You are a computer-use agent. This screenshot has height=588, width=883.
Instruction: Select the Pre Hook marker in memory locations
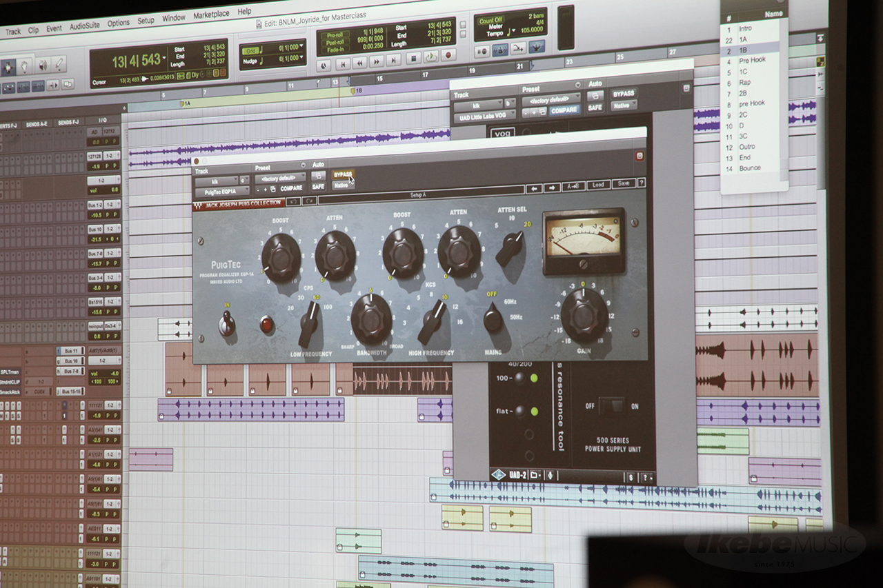pos(752,61)
